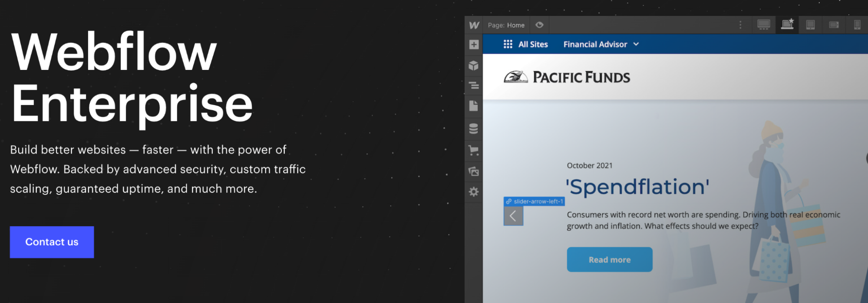
Task: Open the Pages document panel
Action: click(x=474, y=105)
